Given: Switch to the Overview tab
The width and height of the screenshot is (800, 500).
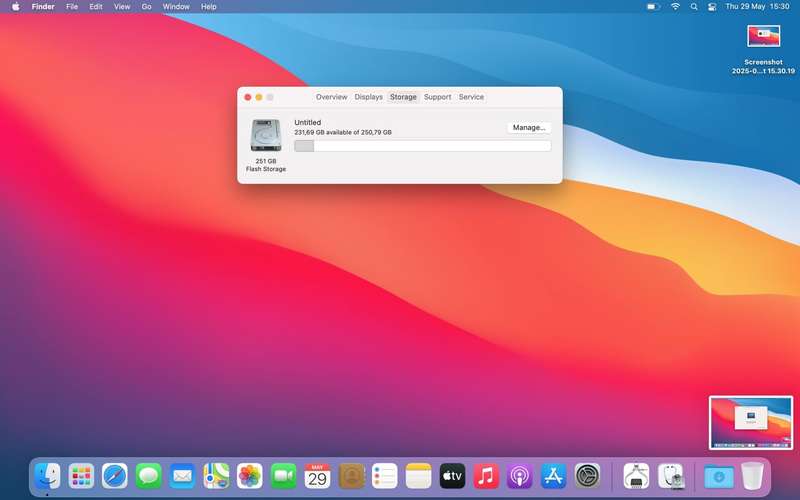Looking at the screenshot, I should point(332,97).
